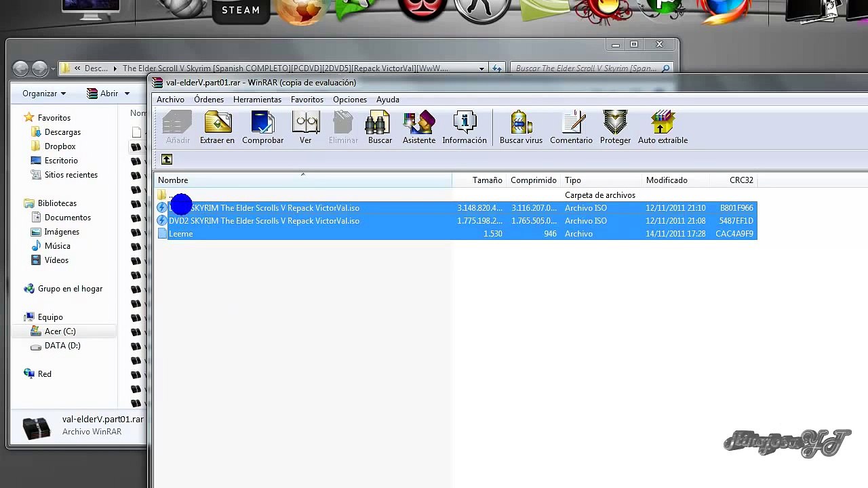
Task: Click the Explorer refresh button
Action: tap(497, 68)
